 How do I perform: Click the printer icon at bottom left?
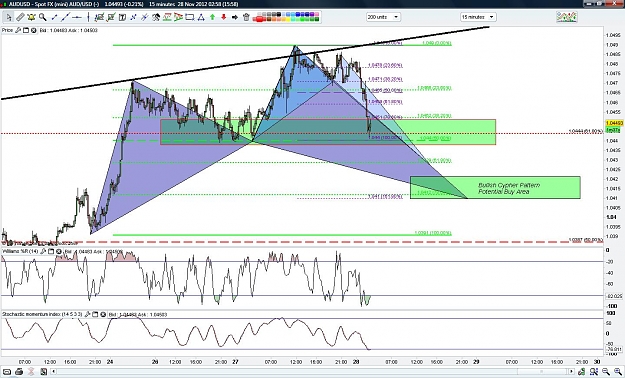coord(19,372)
